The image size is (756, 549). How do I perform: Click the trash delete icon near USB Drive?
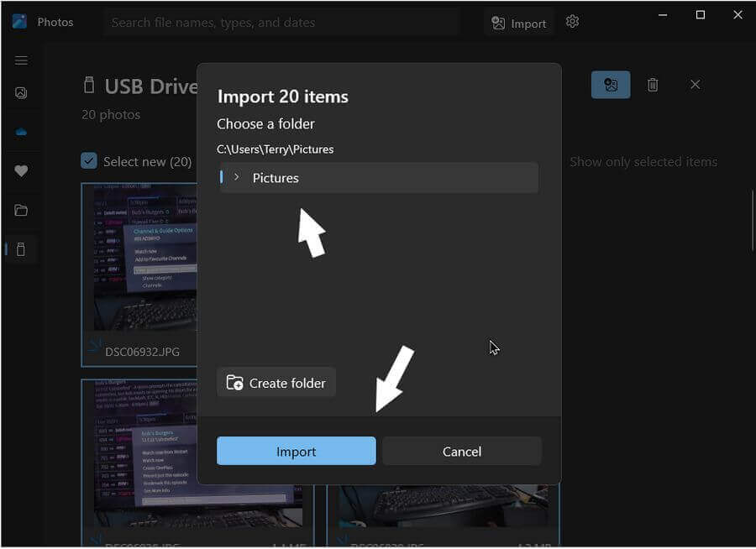[x=653, y=85]
